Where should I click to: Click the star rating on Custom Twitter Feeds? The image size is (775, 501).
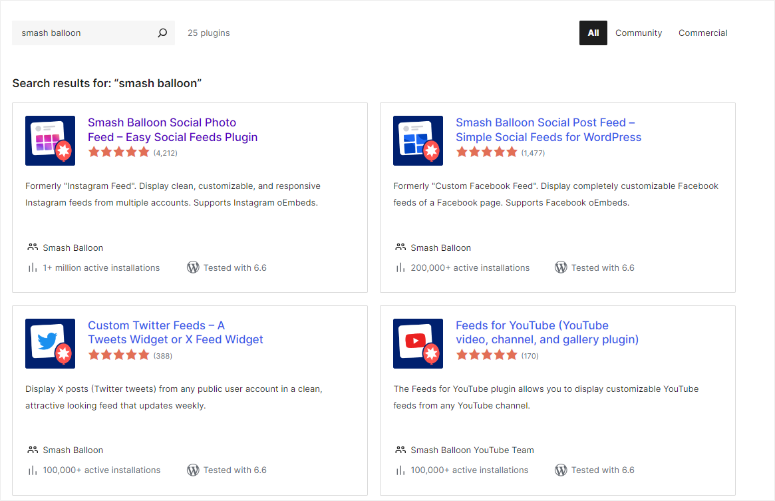[x=118, y=355]
